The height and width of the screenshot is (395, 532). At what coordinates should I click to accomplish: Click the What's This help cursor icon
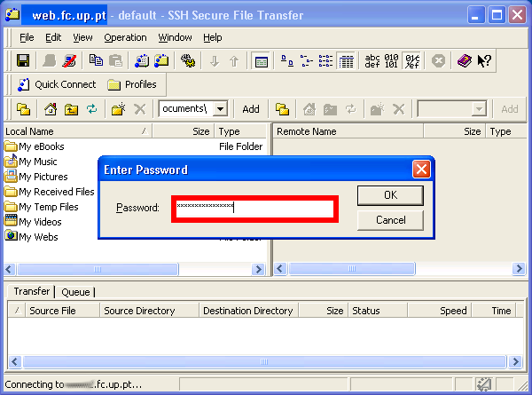tap(484, 60)
